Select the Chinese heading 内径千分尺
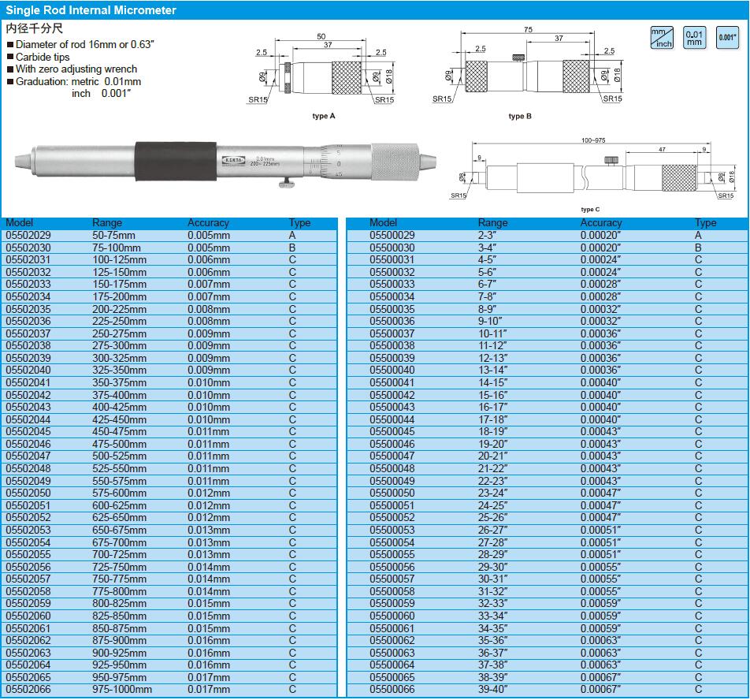Screen dimensions: 750x700 coord(34,28)
